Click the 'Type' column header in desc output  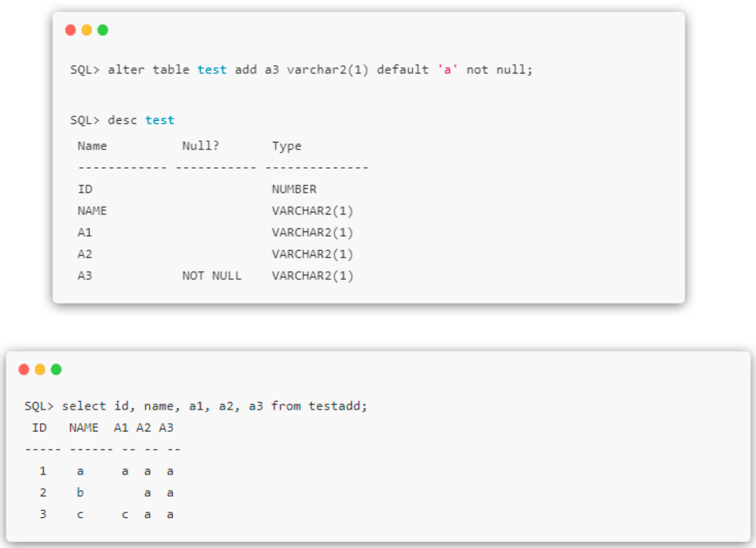(286, 146)
